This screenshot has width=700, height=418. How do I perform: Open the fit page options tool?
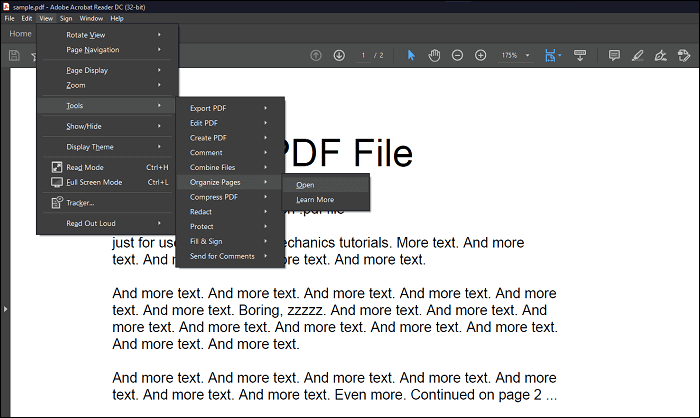(552, 55)
